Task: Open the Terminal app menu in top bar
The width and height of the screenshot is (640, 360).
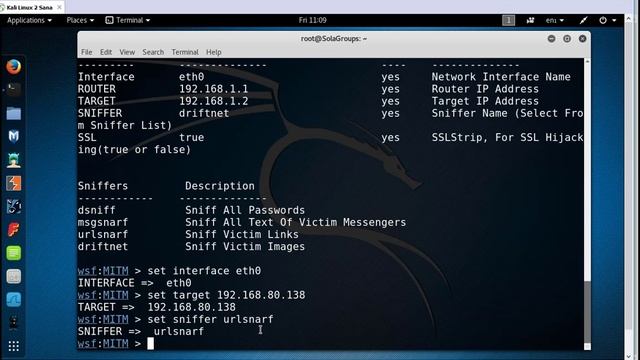Action: 128,20
